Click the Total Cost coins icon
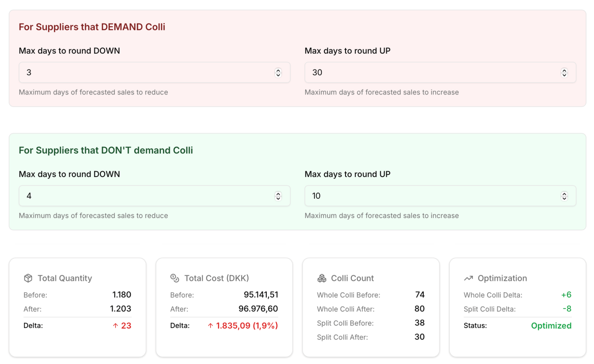 (175, 278)
